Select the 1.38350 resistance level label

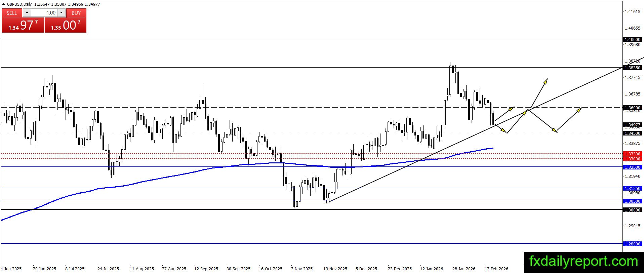click(632, 68)
